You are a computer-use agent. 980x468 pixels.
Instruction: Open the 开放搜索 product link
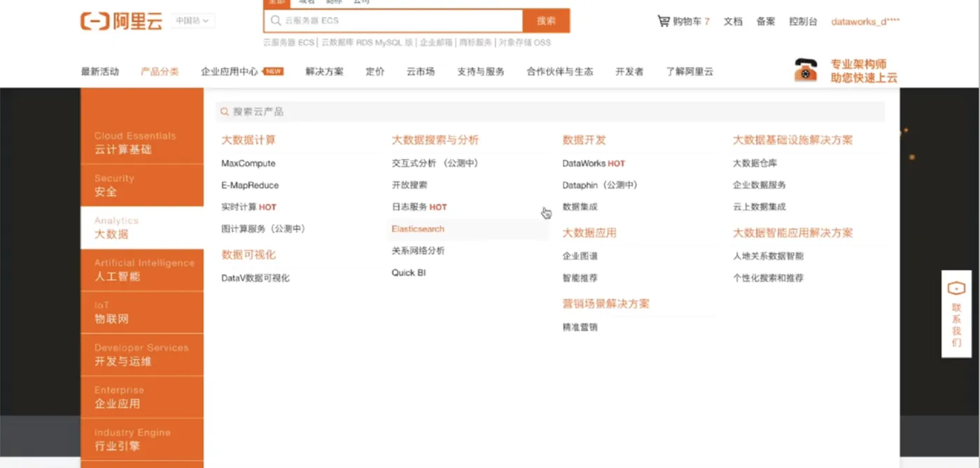coord(409,185)
